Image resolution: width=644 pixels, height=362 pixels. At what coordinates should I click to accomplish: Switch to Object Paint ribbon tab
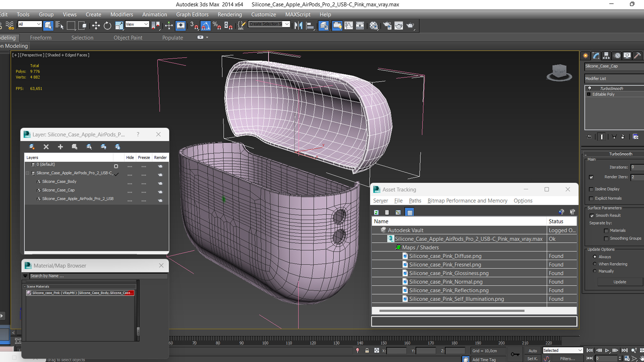128,38
